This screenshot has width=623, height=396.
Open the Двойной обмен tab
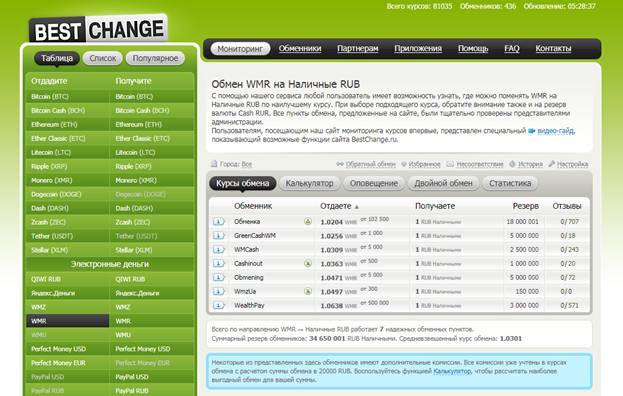pyautogui.click(x=443, y=184)
